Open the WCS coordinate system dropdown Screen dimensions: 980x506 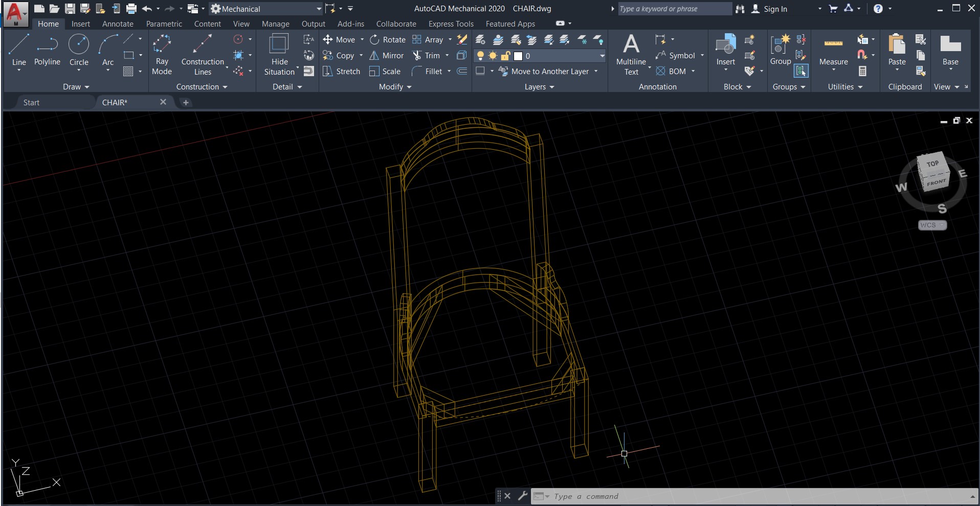tap(932, 225)
